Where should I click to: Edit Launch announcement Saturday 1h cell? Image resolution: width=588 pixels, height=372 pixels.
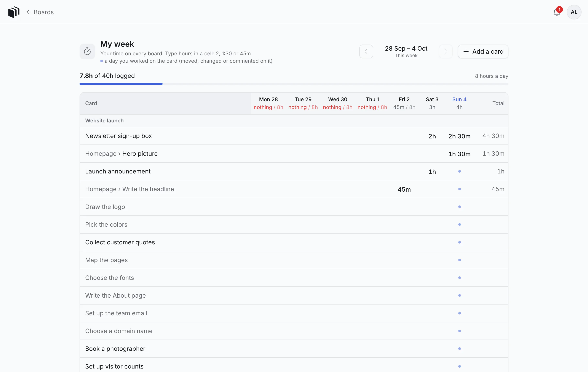432,172
